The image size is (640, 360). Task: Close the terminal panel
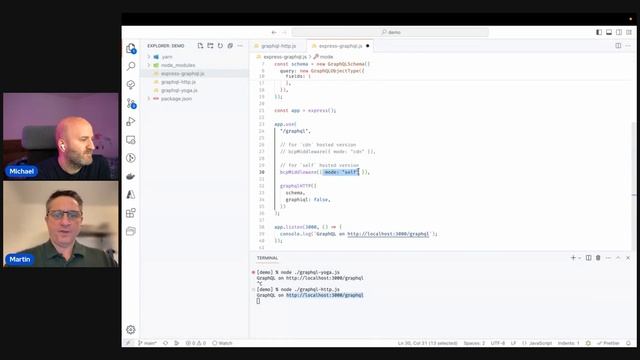point(628,258)
